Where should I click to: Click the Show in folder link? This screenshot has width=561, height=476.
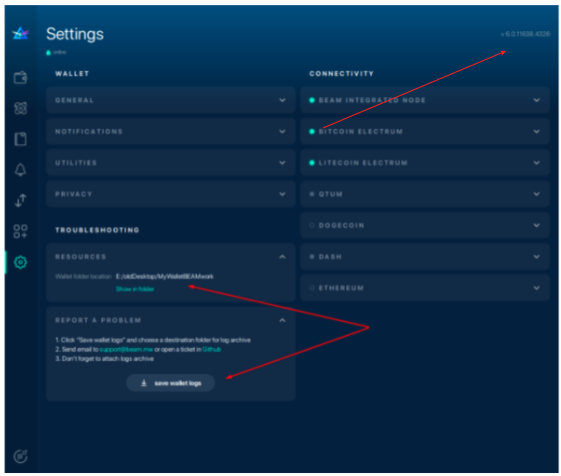point(135,289)
